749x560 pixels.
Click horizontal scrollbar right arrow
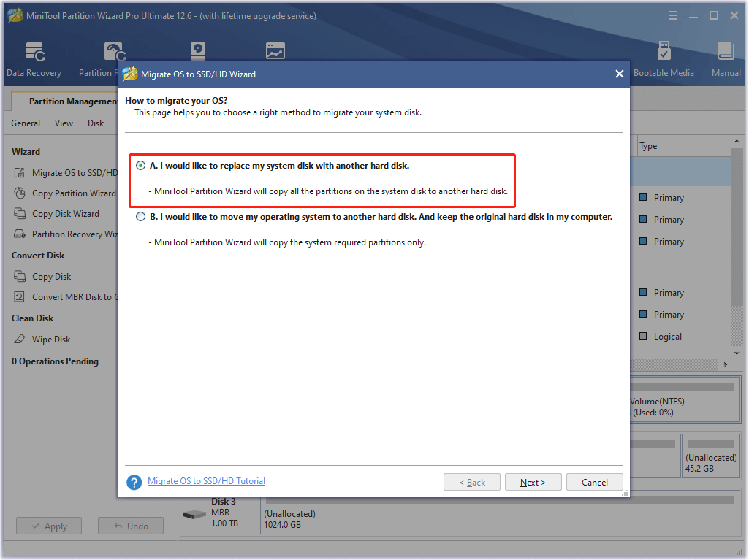coord(726,365)
